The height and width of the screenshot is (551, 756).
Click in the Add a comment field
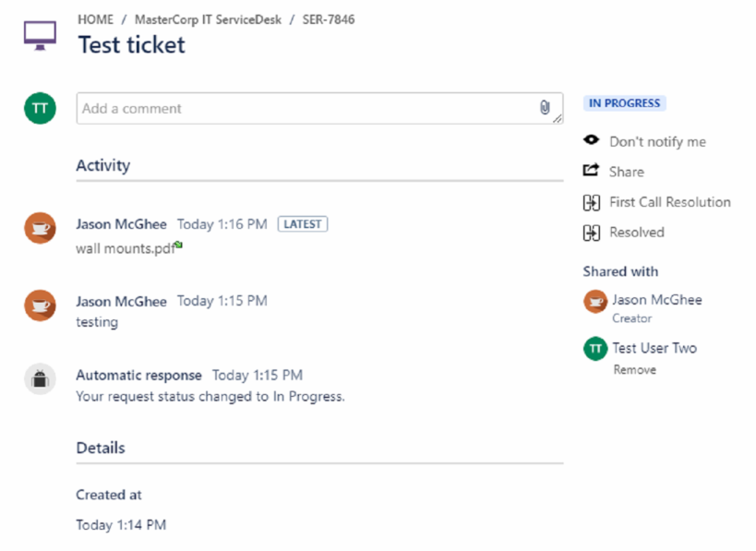[319, 109]
